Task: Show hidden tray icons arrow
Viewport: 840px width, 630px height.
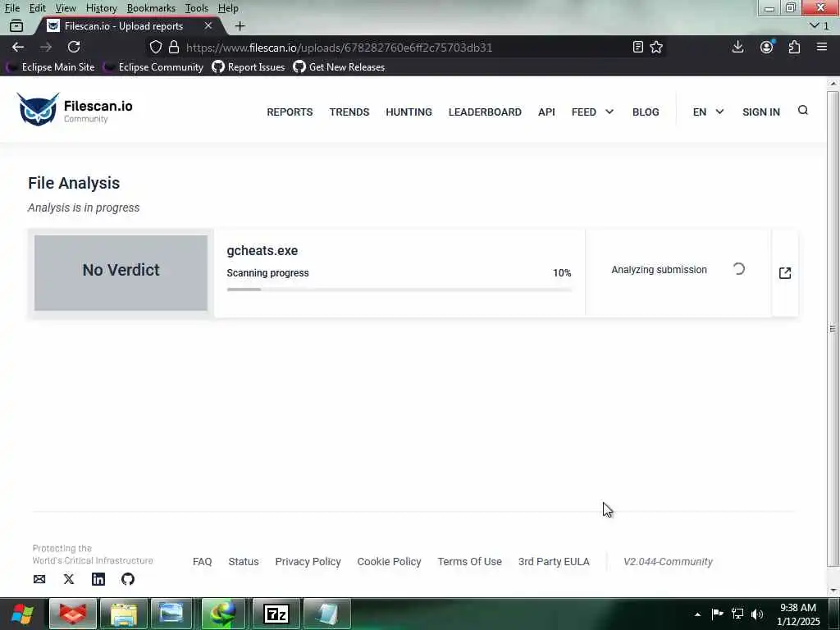Action: pos(697,614)
